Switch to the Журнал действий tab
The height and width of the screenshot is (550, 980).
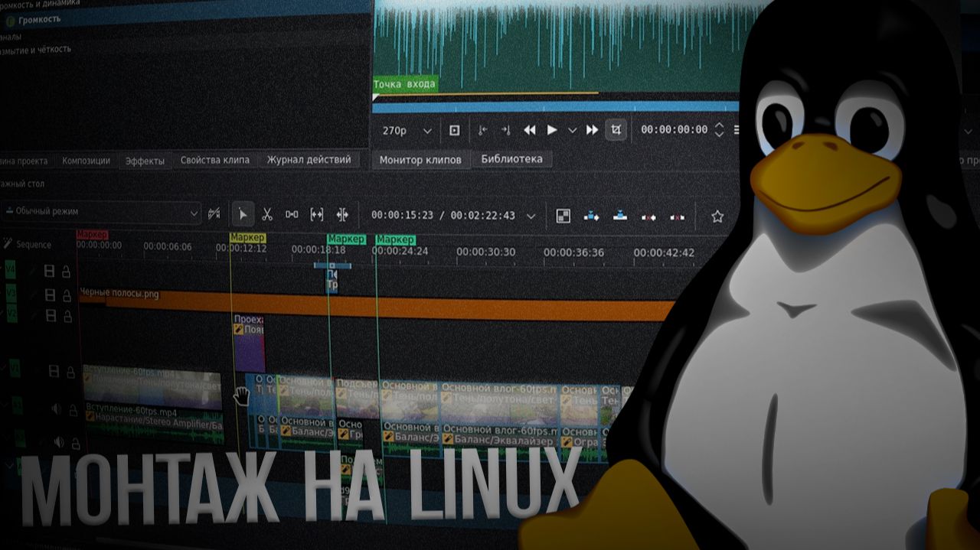(309, 160)
